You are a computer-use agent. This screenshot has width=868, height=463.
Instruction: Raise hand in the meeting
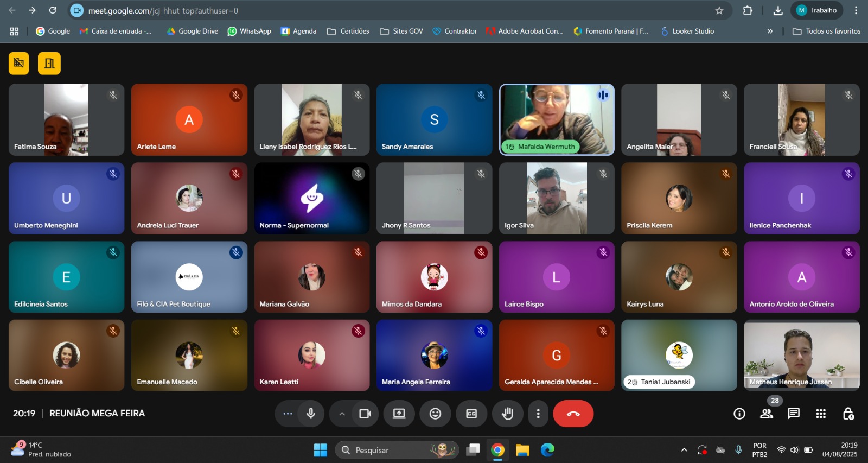507,414
